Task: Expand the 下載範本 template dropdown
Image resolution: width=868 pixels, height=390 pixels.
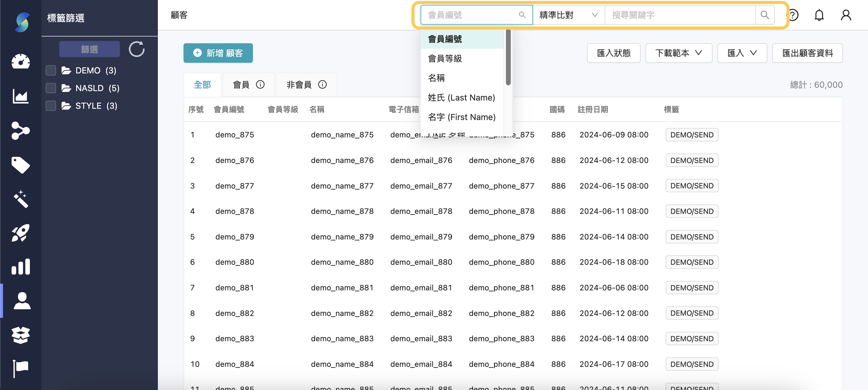Action: [679, 53]
